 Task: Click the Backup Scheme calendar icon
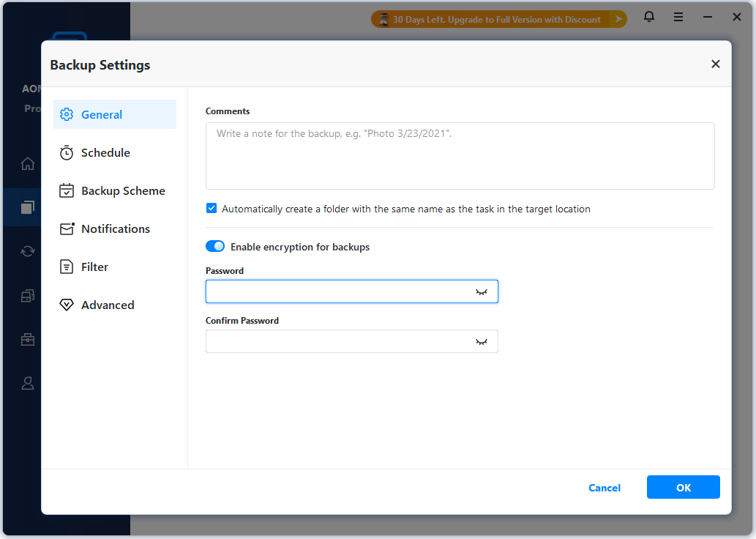[67, 190]
